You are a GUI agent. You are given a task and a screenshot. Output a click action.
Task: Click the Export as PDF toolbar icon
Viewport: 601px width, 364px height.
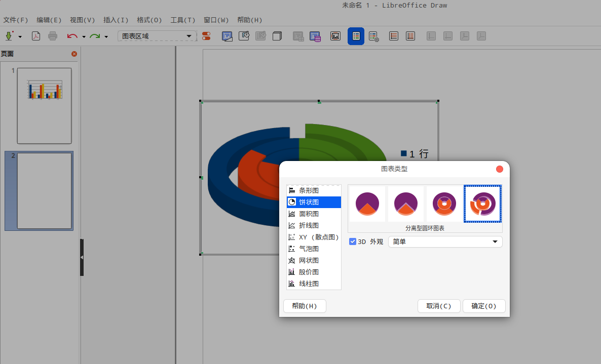coord(36,36)
